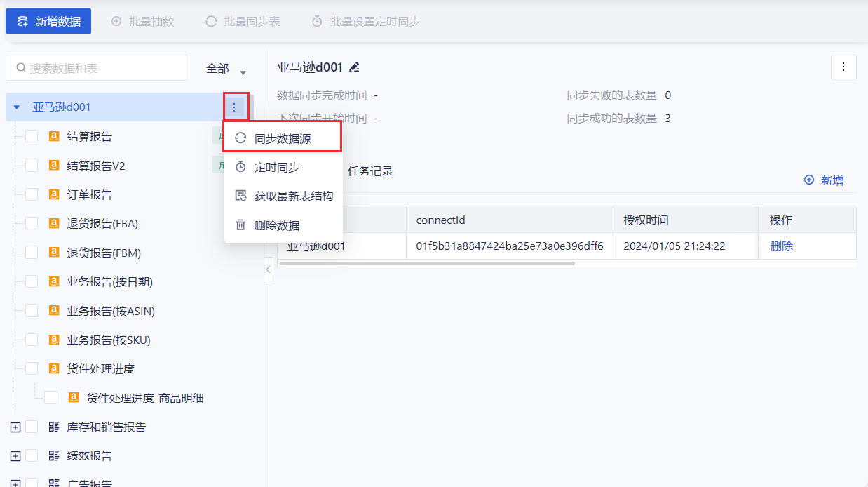Click the 同步成功的表数量 label

[612, 119]
